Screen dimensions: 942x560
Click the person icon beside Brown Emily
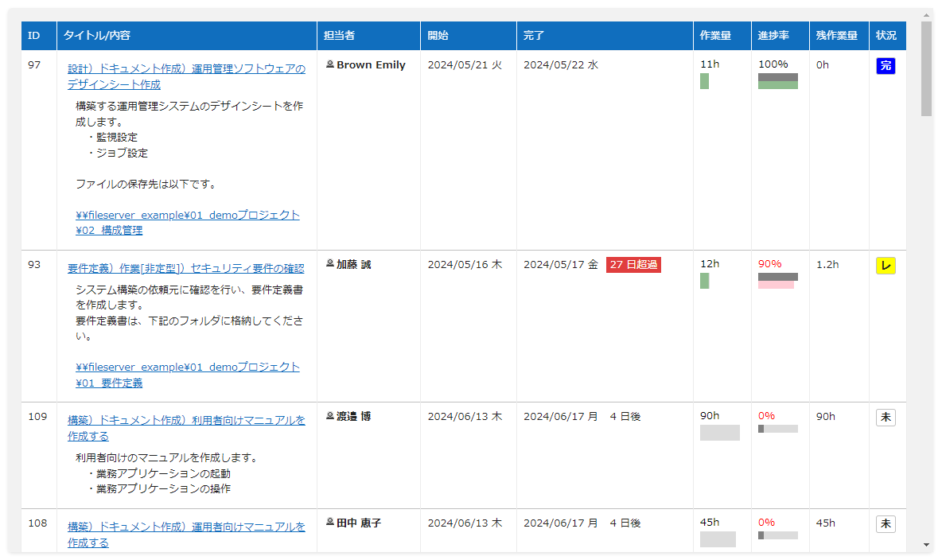[330, 64]
